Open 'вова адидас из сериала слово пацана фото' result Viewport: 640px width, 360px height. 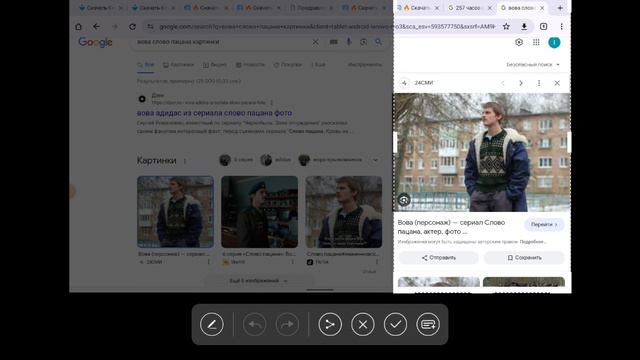pyautogui.click(x=214, y=113)
